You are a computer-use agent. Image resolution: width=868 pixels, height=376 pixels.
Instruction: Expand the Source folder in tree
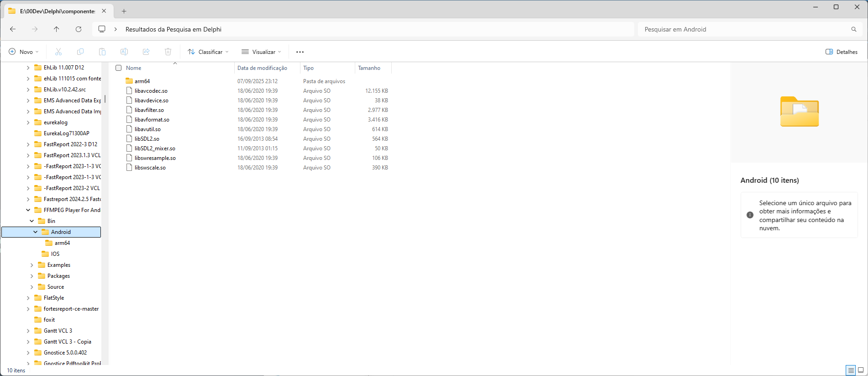32,287
